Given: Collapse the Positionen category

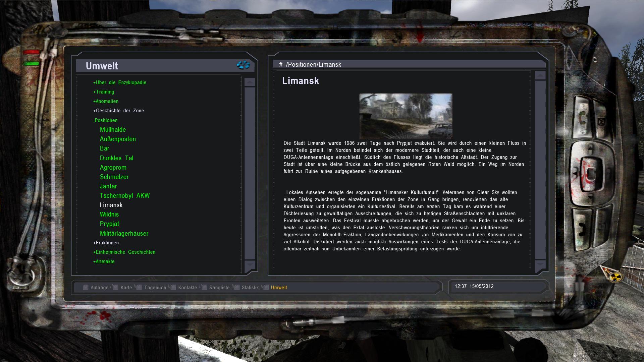Looking at the screenshot, I should coord(105,120).
